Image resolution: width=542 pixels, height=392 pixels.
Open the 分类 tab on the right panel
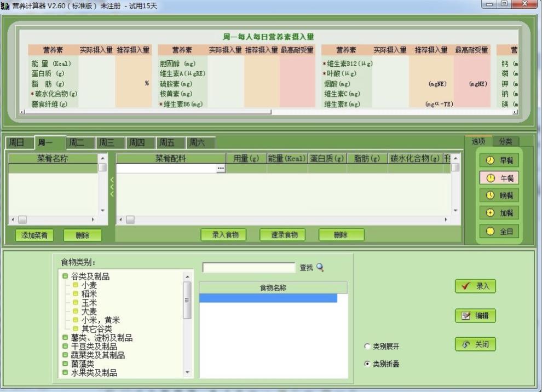pos(505,141)
